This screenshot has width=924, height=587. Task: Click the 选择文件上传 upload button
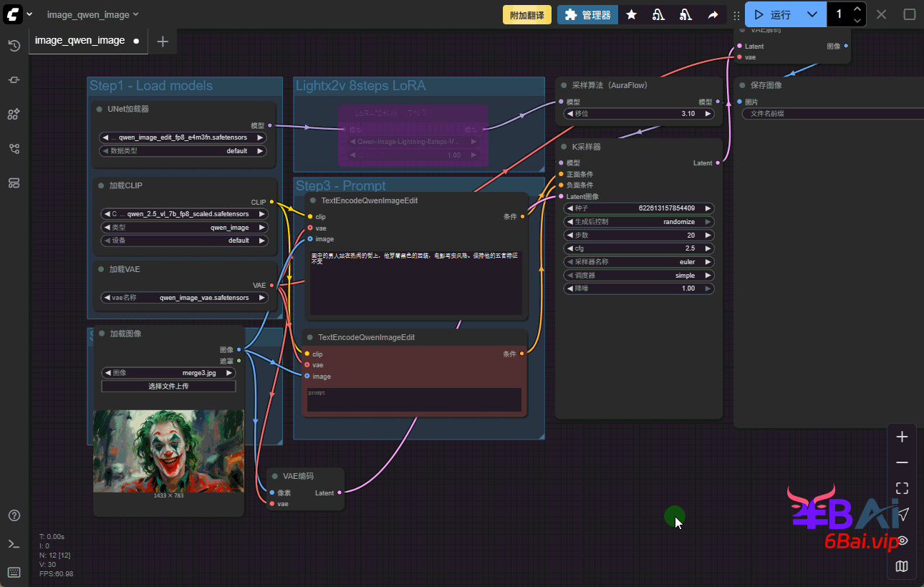(168, 386)
